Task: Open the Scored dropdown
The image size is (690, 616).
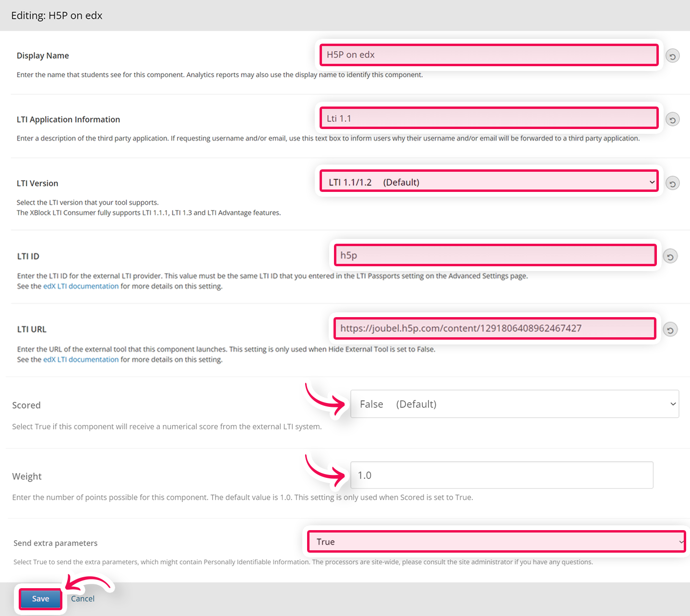Action: (514, 404)
